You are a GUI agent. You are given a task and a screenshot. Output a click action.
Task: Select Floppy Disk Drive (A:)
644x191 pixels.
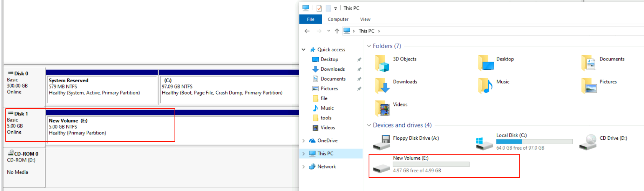coord(382,142)
